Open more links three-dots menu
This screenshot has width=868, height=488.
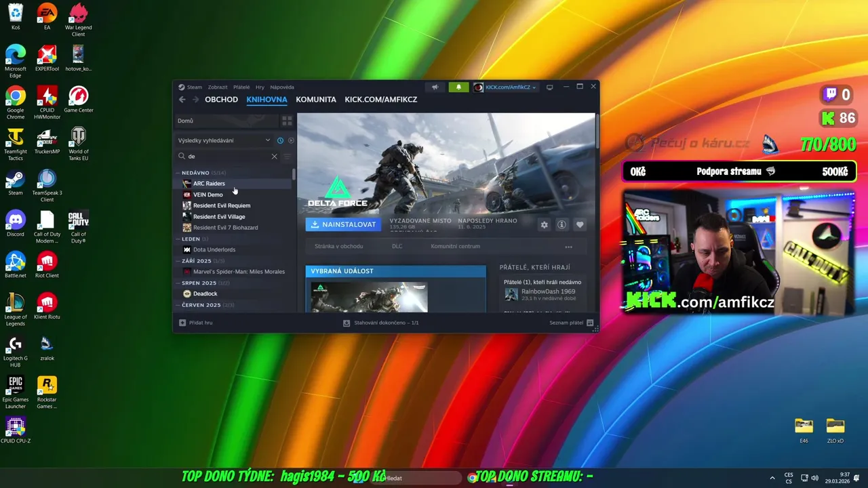point(568,247)
